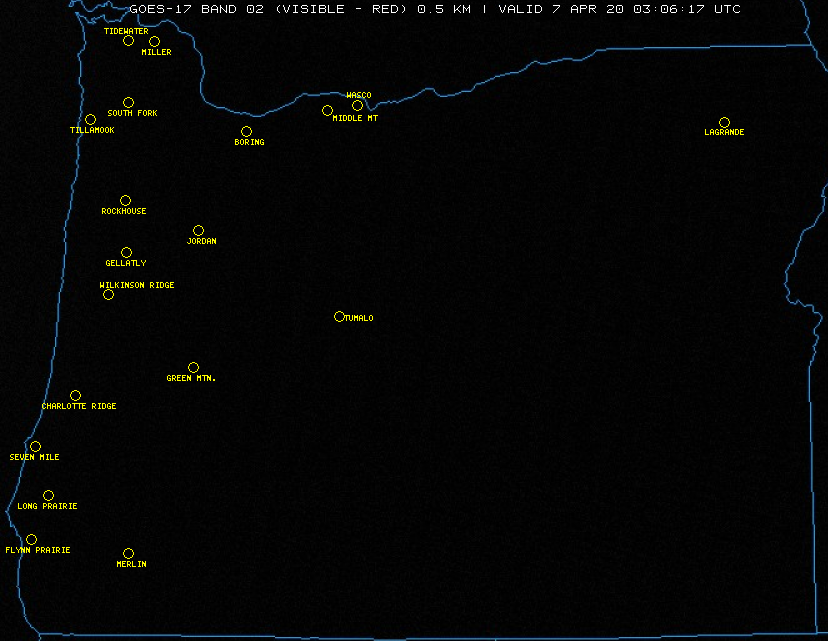Screen dimensions: 828x641
Task: Click the Tidewater station circle marker
Action: tap(128, 41)
